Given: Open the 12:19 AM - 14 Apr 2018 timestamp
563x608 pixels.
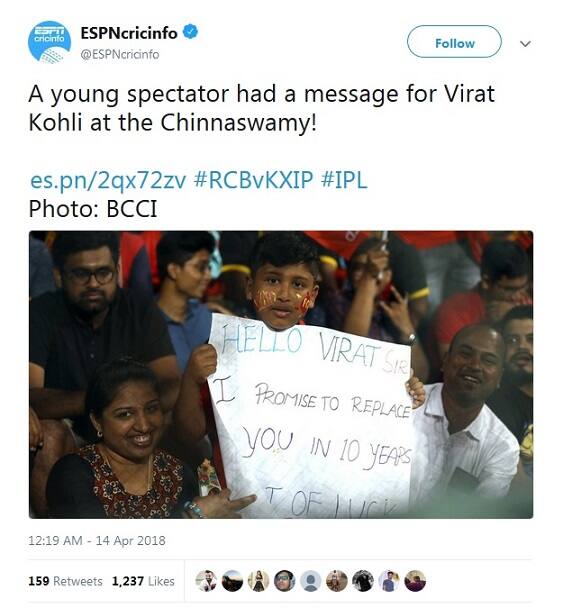Looking at the screenshot, I should pyautogui.click(x=97, y=541).
